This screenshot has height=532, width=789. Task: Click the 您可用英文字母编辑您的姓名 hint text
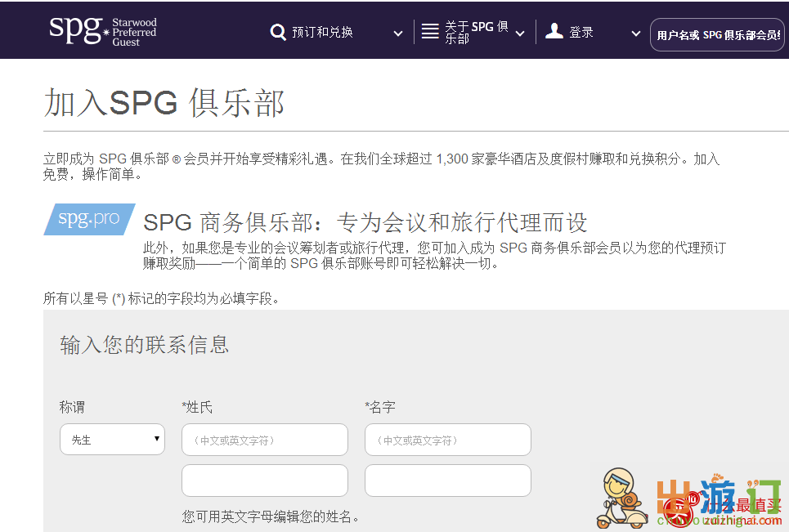coord(271,516)
